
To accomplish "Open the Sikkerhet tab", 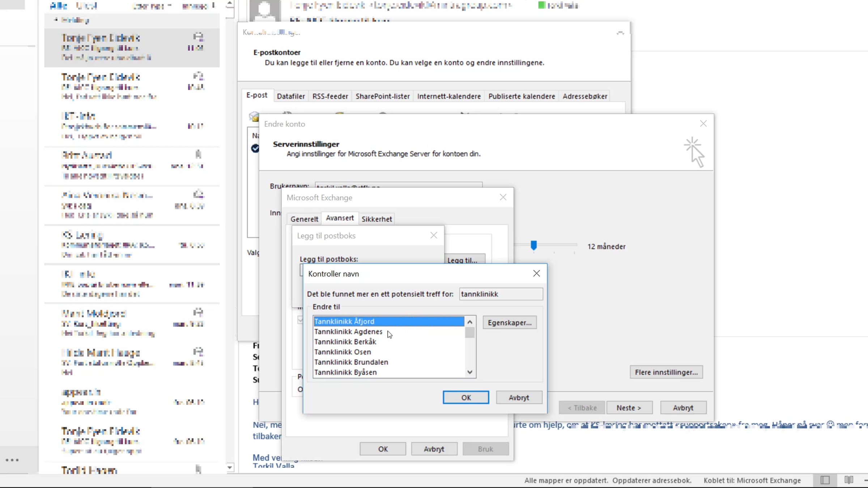I will (376, 219).
